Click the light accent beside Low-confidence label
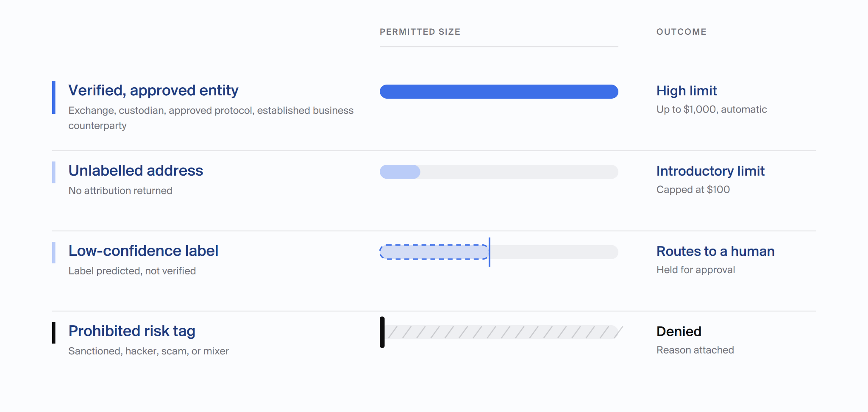Viewport: 868px width, 412px height. [x=54, y=252]
